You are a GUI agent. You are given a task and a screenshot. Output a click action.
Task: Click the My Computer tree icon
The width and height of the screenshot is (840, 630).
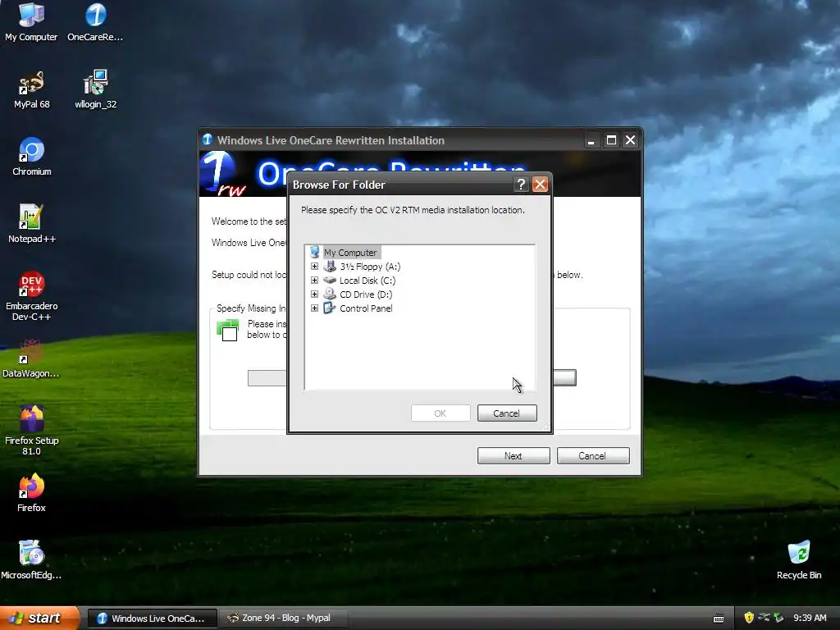[315, 253]
